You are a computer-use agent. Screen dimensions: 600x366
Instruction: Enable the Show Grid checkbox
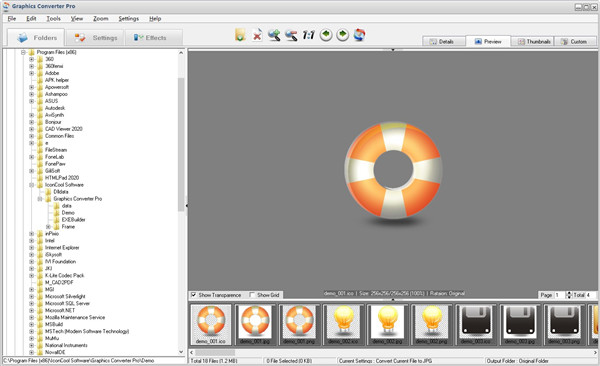252,295
